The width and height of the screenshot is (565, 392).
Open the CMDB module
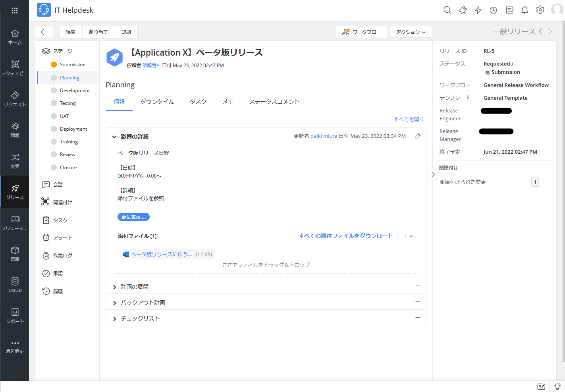15,284
